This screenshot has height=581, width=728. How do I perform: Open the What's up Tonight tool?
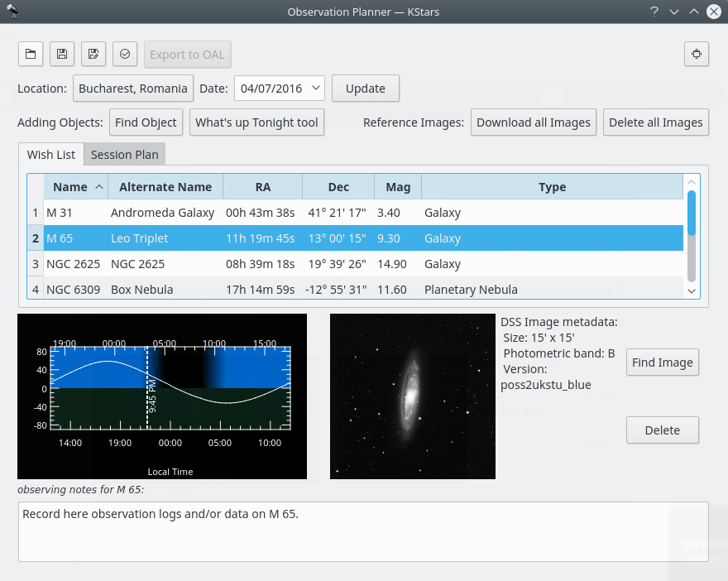tap(256, 122)
